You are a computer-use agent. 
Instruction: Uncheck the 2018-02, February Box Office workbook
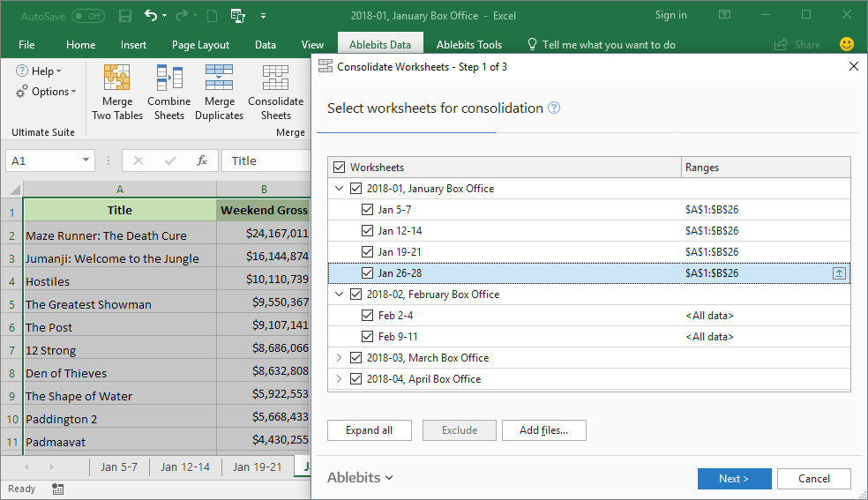(x=356, y=295)
